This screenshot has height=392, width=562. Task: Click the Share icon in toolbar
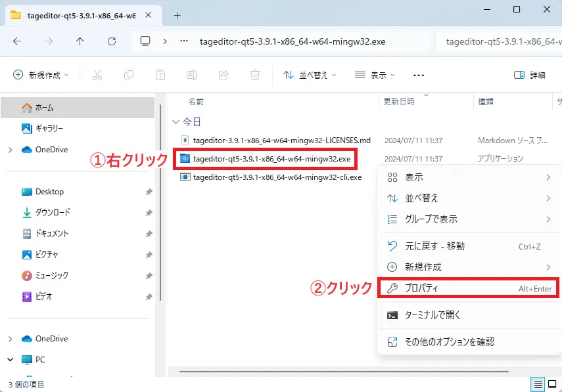(223, 75)
